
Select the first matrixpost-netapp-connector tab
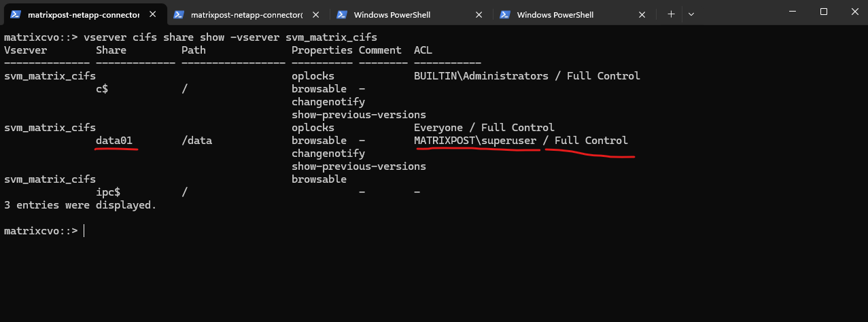(83, 14)
